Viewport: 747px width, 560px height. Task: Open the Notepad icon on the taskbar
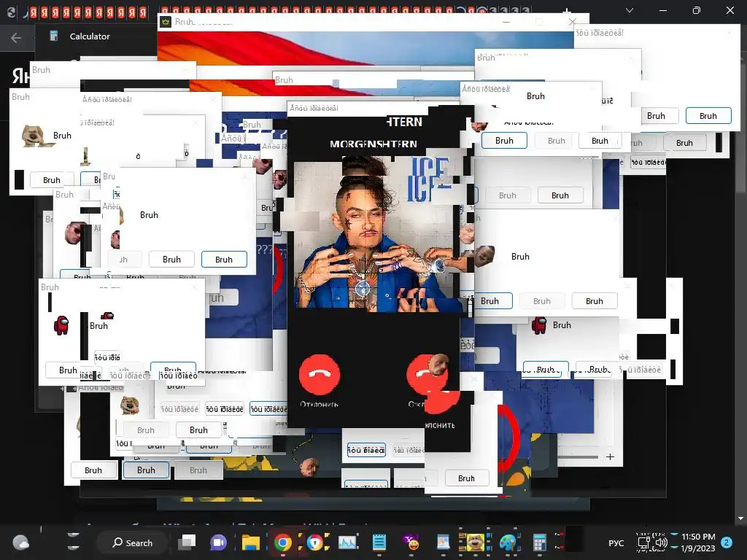(x=379, y=542)
